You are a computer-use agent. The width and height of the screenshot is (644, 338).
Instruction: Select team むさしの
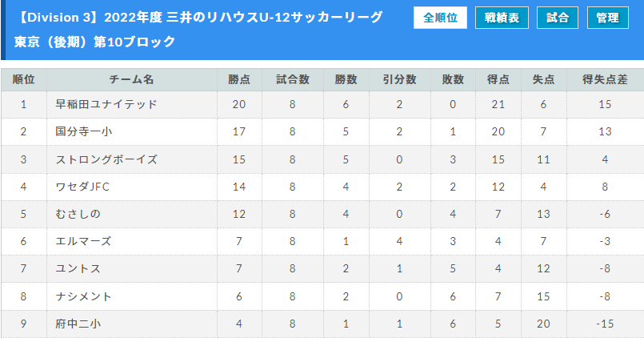pos(78,214)
